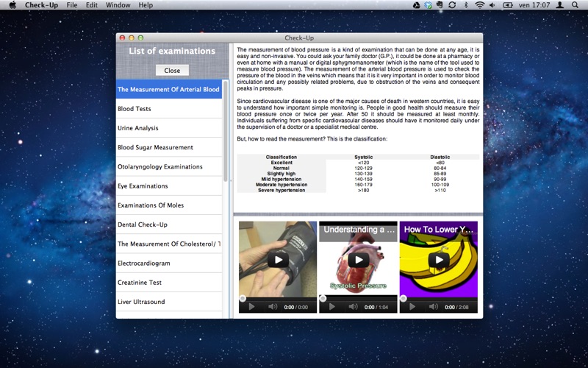
Task: Click the speaker icon on banana video
Action: coord(433,307)
